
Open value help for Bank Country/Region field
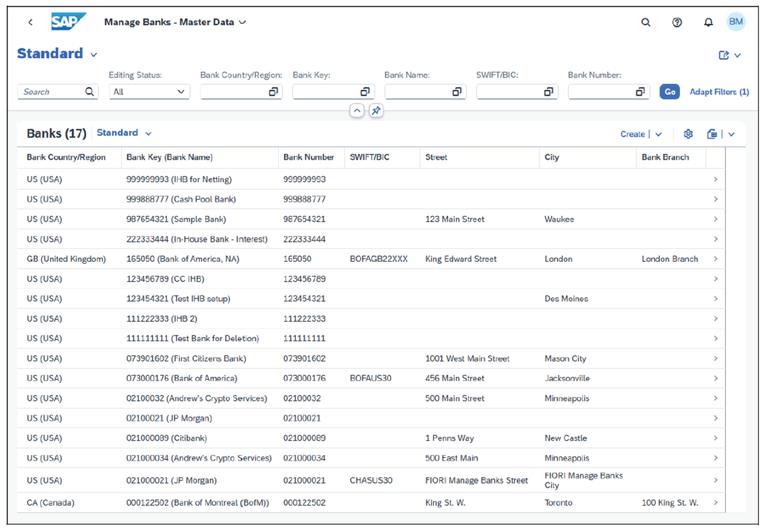pyautogui.click(x=274, y=91)
